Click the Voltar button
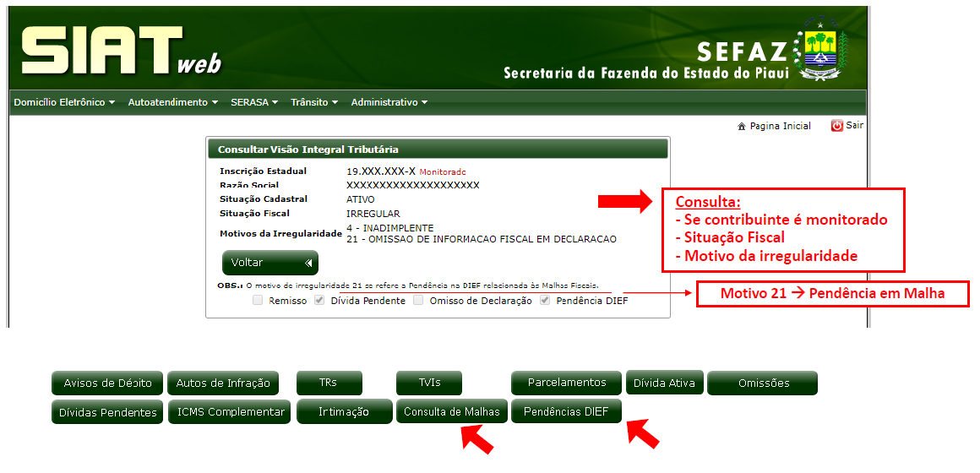This screenshot has width=980, height=473. point(270,263)
